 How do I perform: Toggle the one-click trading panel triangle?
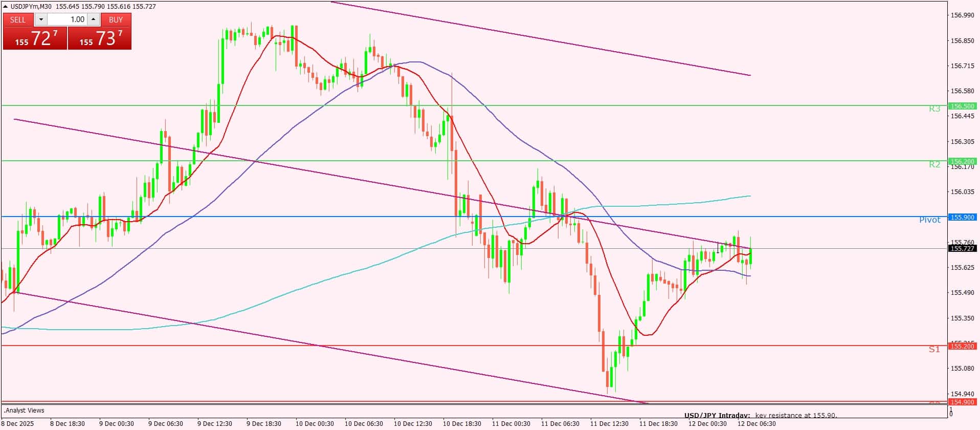point(6,6)
